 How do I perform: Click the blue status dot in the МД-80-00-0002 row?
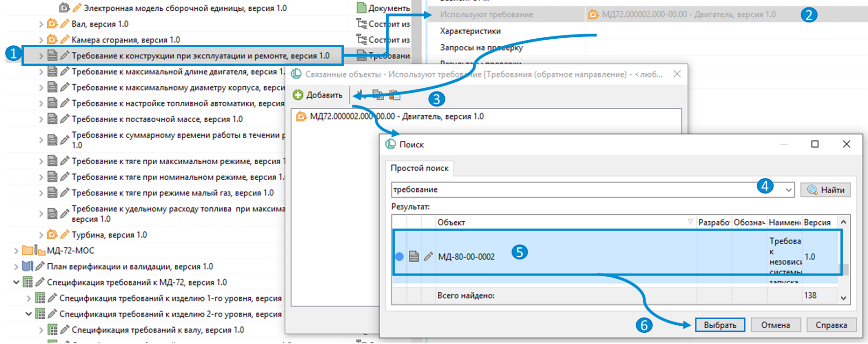(399, 256)
